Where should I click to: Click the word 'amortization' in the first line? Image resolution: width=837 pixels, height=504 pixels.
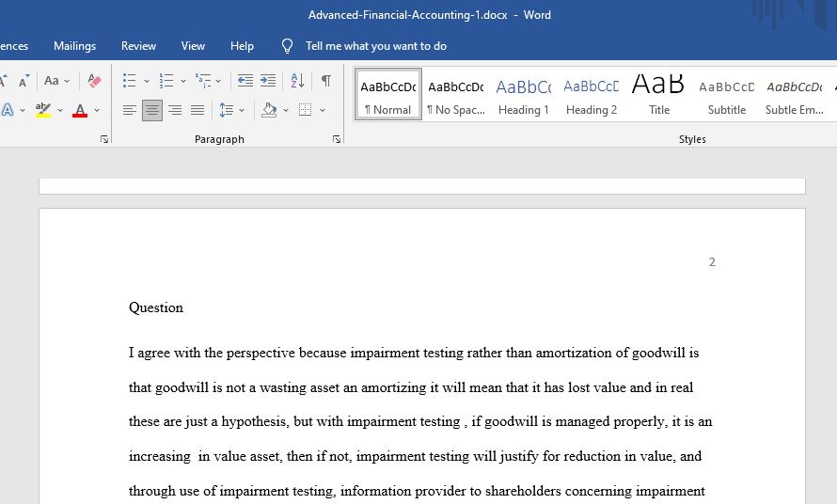574,353
